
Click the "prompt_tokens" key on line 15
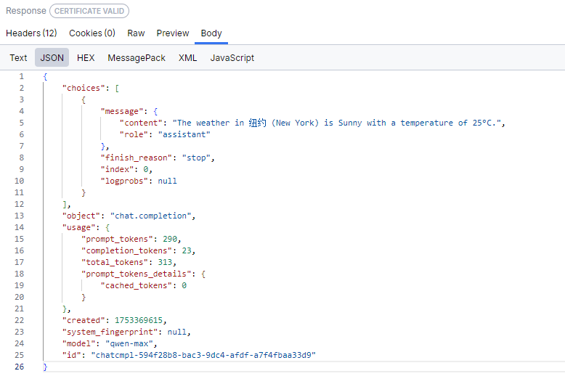point(117,239)
